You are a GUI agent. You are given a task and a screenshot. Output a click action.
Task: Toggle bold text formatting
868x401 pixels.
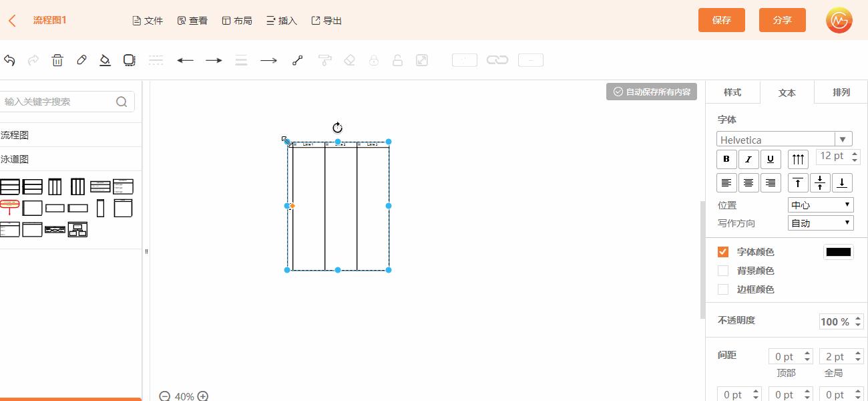coord(726,159)
